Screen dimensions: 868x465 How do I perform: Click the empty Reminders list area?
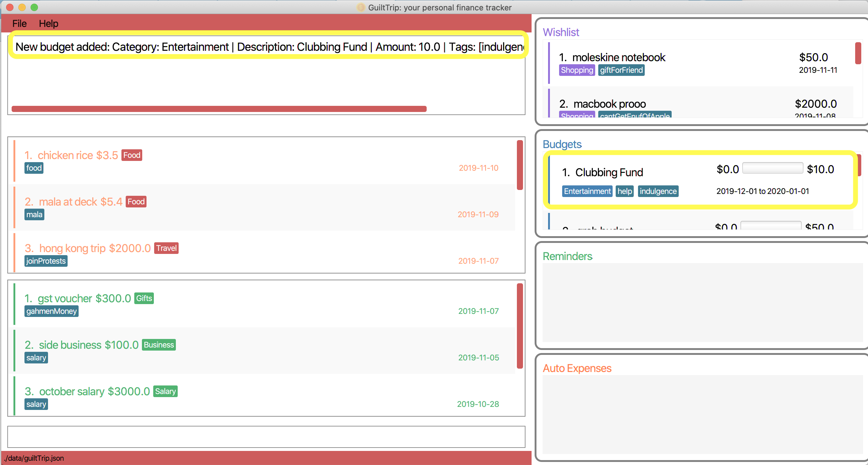pos(703,302)
